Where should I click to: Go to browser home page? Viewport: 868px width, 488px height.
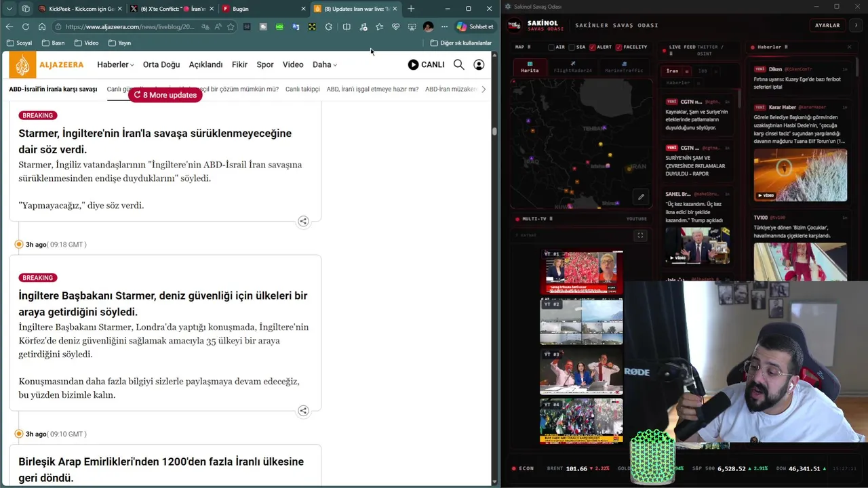[42, 26]
